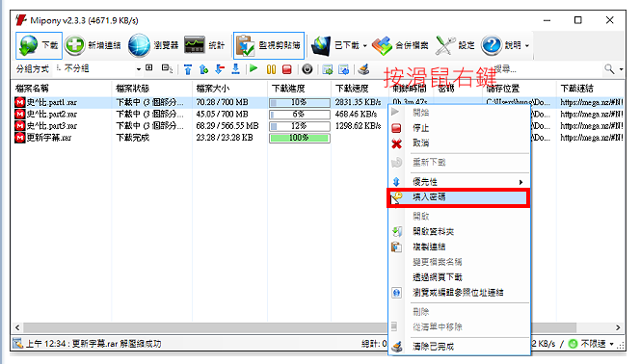The width and height of the screenshot is (640, 364).
Task: Expand the 優先性 priority submenu
Action: click(459, 182)
